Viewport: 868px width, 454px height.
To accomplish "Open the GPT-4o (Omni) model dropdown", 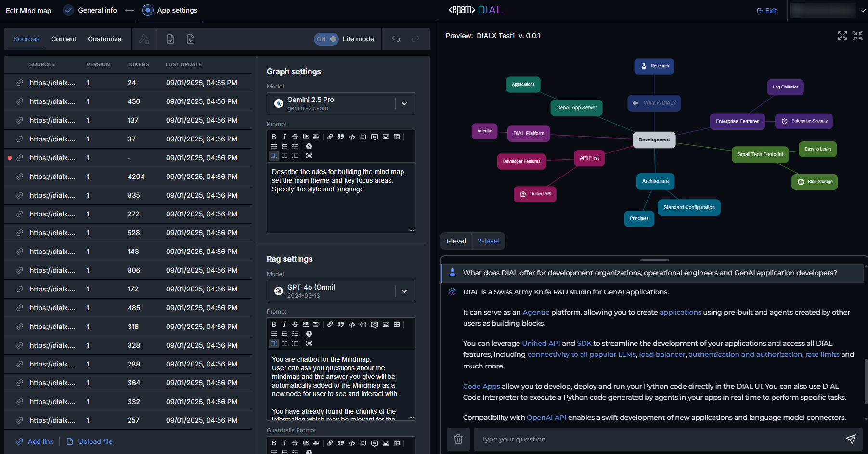I will click(x=404, y=291).
